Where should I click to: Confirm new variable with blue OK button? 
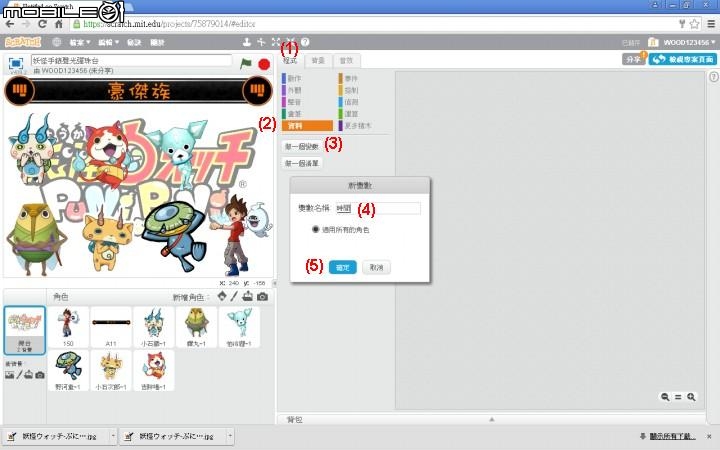[343, 267]
